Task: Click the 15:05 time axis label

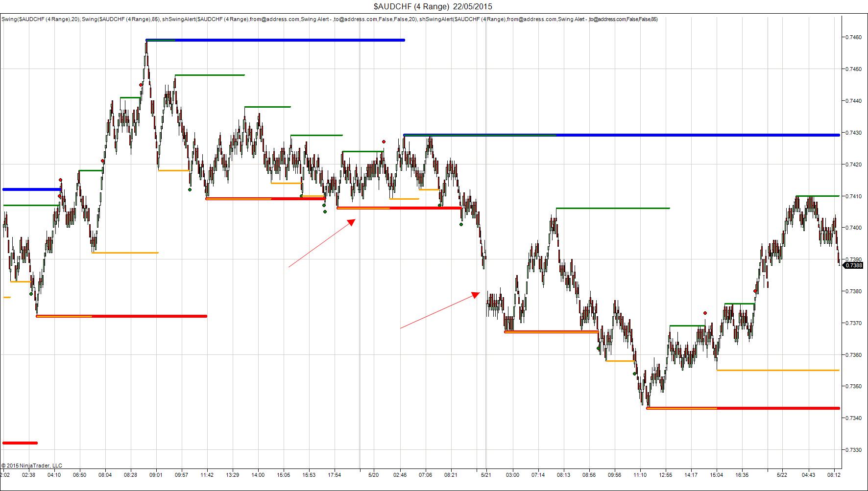Action: [283, 475]
